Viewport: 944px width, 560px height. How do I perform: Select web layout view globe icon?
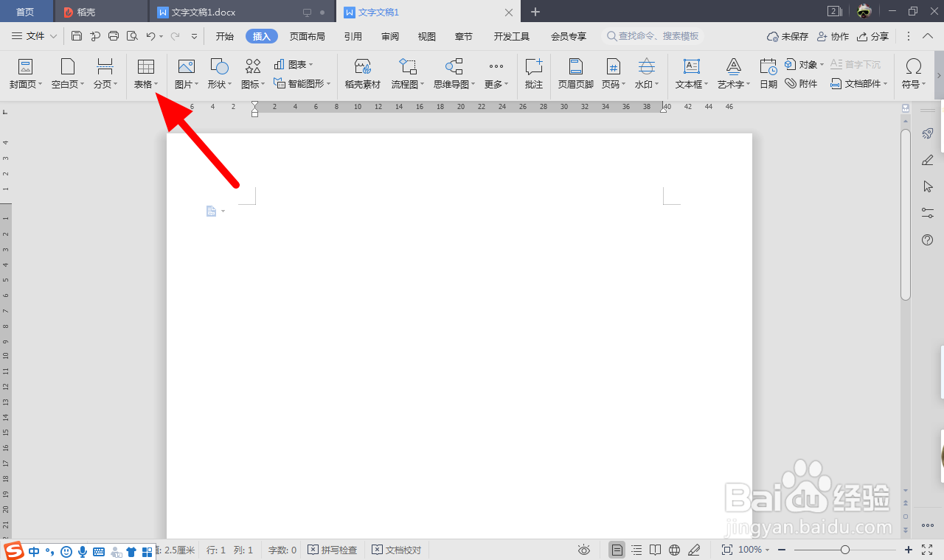pos(674,550)
